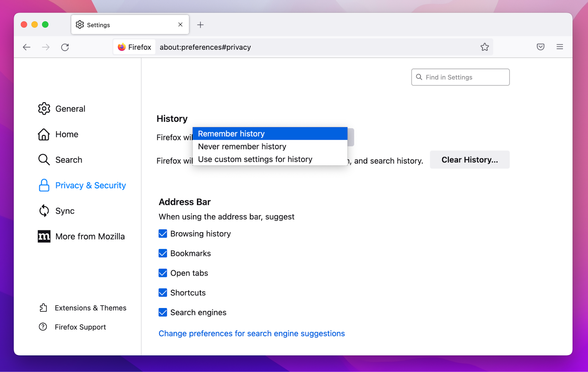Open "Change preferences for search engine suggestions"
588x372 pixels.
tap(251, 333)
